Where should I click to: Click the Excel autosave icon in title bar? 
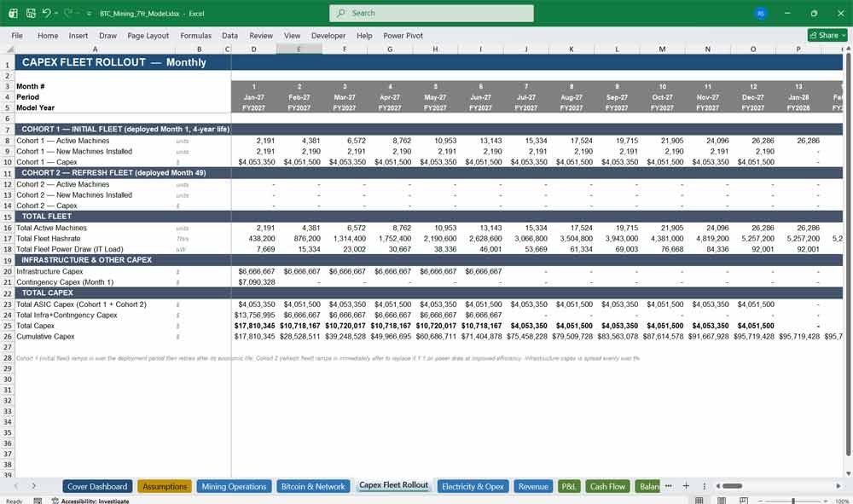[x=13, y=13]
